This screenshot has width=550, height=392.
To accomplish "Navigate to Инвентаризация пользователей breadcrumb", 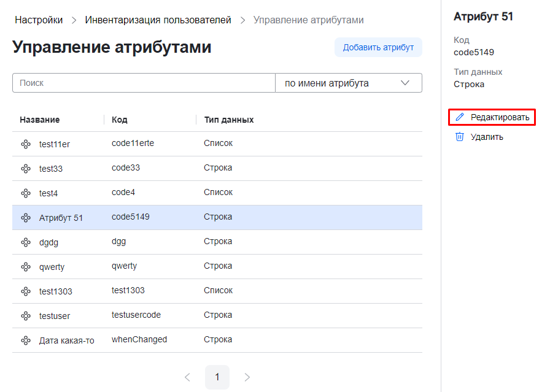I will [x=158, y=20].
